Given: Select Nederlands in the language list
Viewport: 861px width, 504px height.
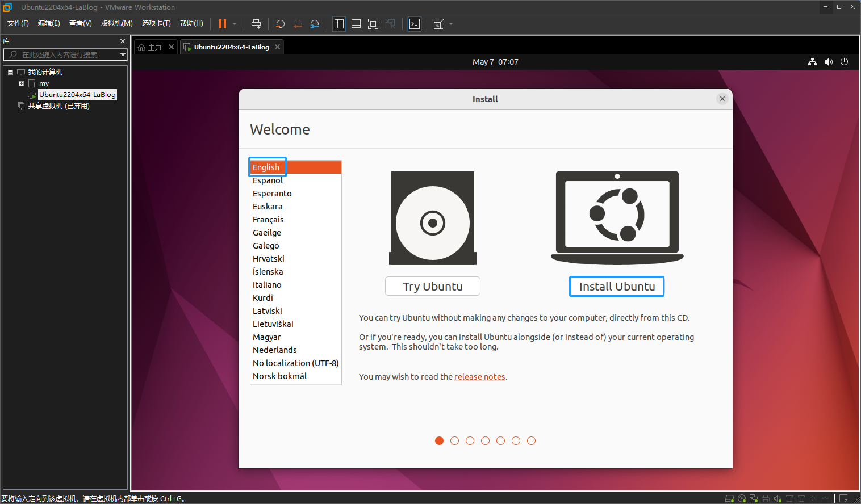Looking at the screenshot, I should [296, 350].
